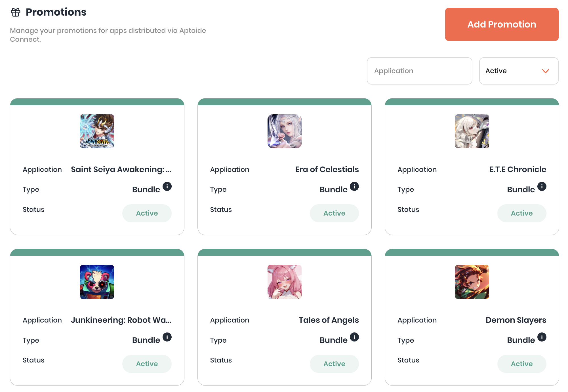Click the orange dropdown chevron arrow
The height and width of the screenshot is (392, 568).
click(x=546, y=71)
